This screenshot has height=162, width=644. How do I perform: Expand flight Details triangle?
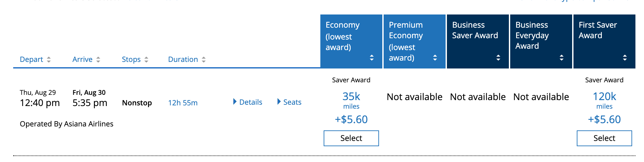tap(235, 102)
